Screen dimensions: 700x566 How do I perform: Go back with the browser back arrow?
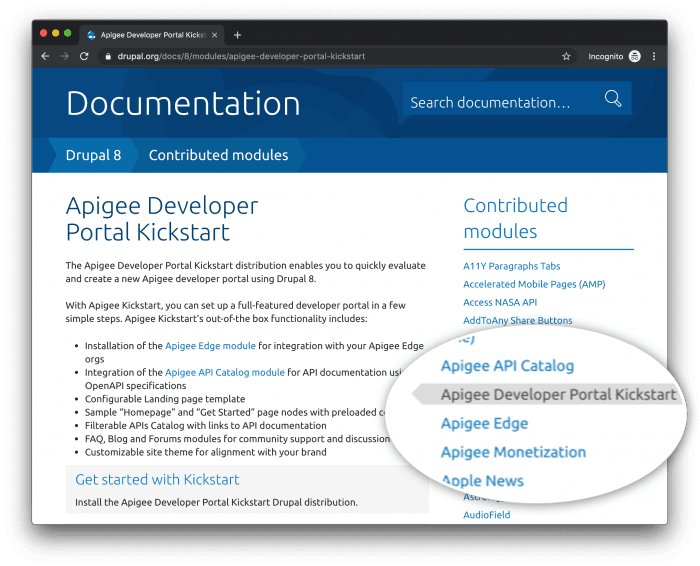pos(45,56)
